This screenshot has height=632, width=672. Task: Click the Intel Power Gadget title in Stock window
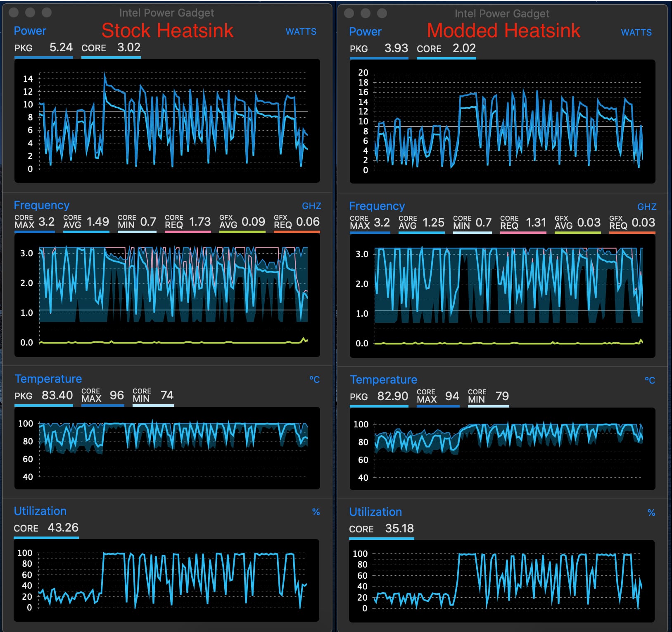click(x=166, y=13)
